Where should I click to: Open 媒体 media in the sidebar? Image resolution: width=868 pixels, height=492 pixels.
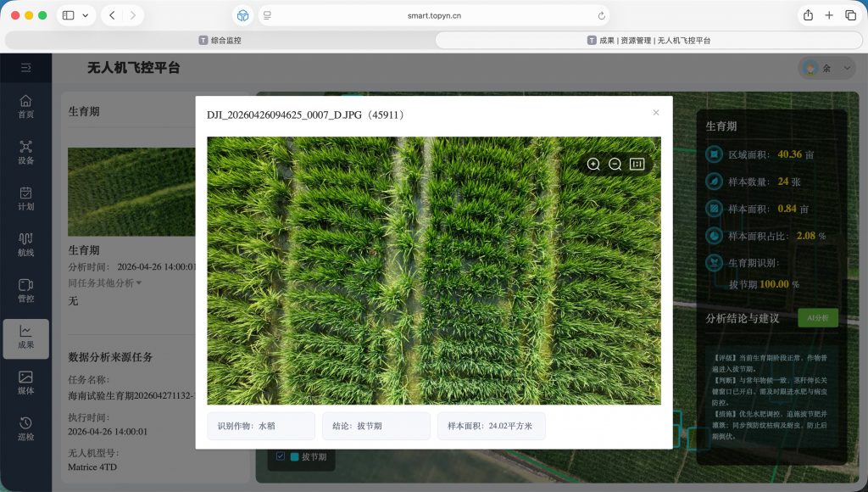point(26,383)
